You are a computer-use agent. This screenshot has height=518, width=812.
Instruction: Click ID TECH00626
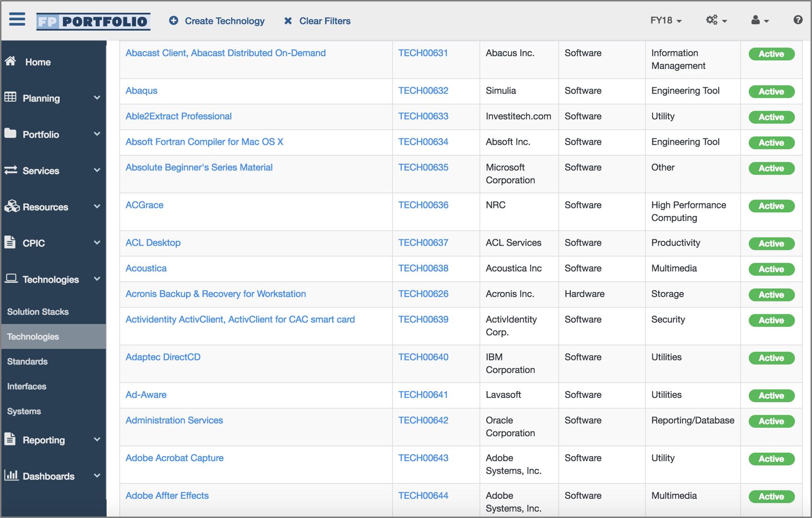click(423, 294)
